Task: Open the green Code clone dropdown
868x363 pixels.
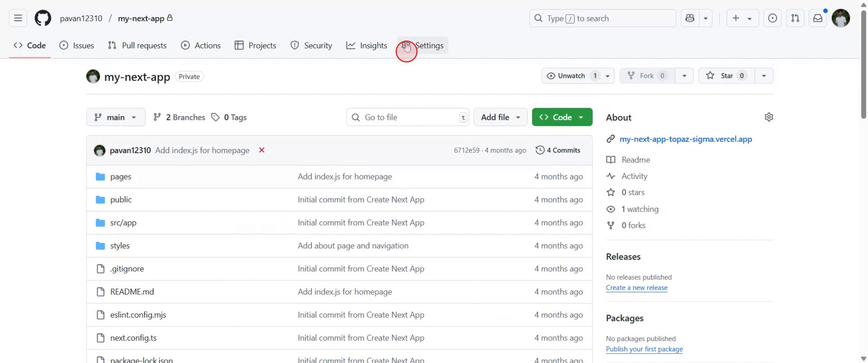Action: click(562, 117)
